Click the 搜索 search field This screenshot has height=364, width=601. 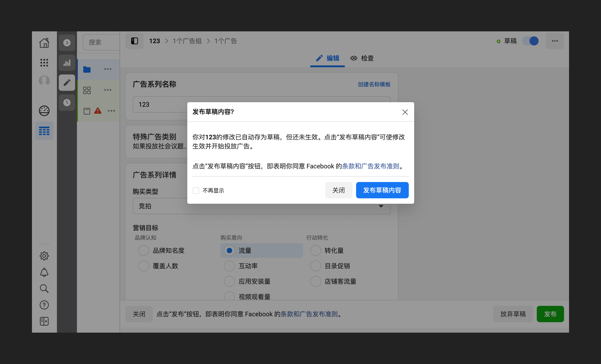pos(101,42)
